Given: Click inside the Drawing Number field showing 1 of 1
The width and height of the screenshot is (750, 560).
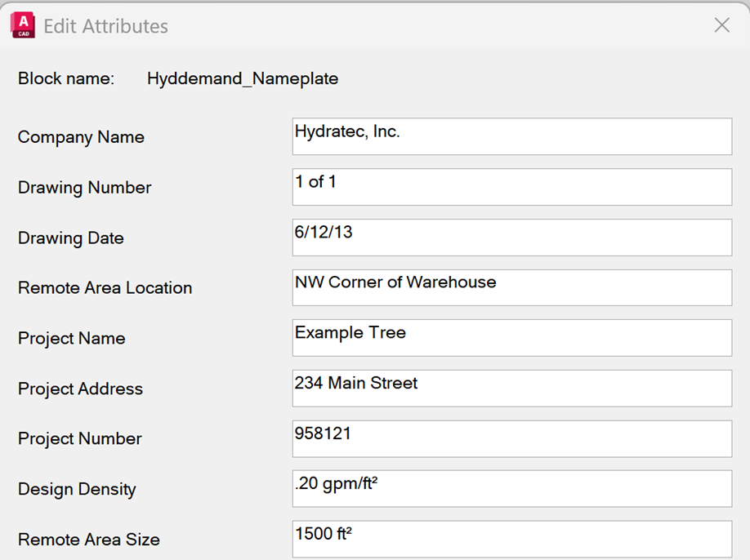Looking at the screenshot, I should tap(511, 187).
